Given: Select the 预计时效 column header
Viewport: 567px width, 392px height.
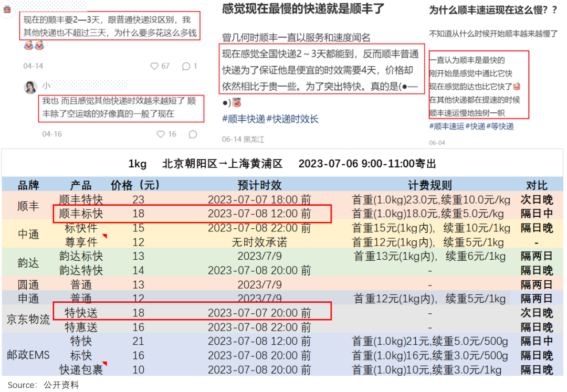Looking at the screenshot, I should pyautogui.click(x=259, y=185).
